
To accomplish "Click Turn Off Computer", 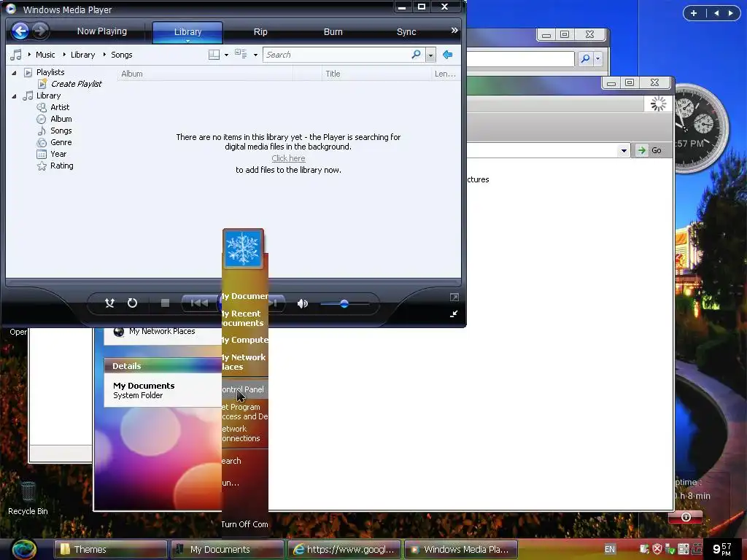I will point(244,524).
